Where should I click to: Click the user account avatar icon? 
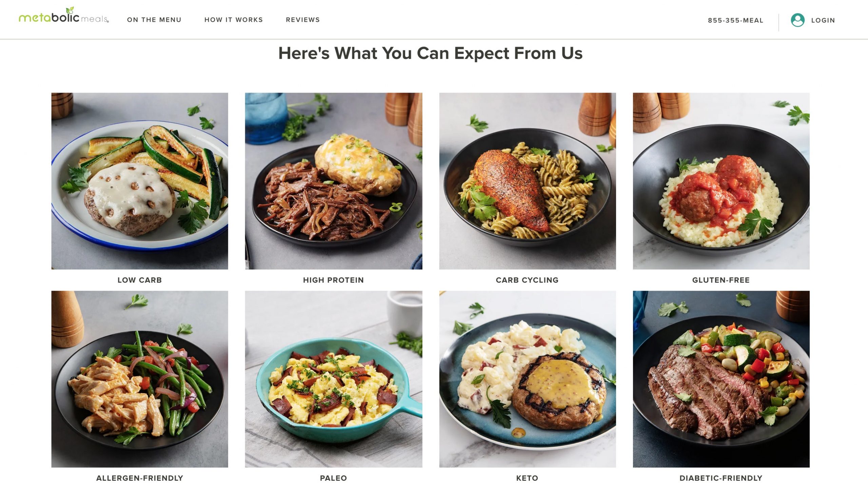pos(797,20)
